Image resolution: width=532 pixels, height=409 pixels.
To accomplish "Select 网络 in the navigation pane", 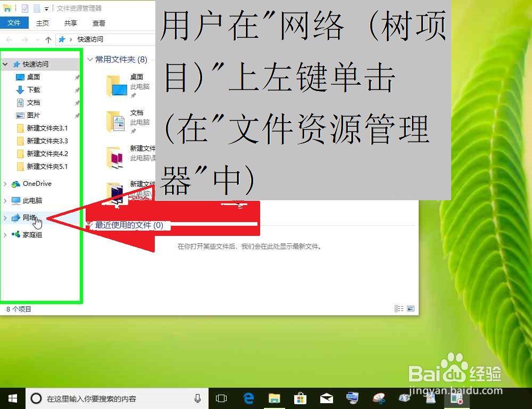I will pos(30,217).
